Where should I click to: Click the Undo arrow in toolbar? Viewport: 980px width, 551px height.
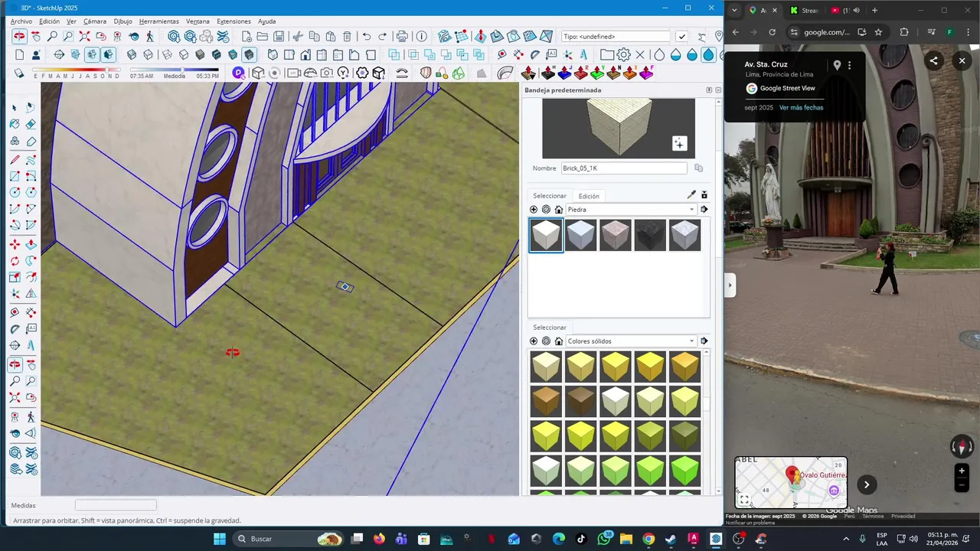tap(367, 36)
